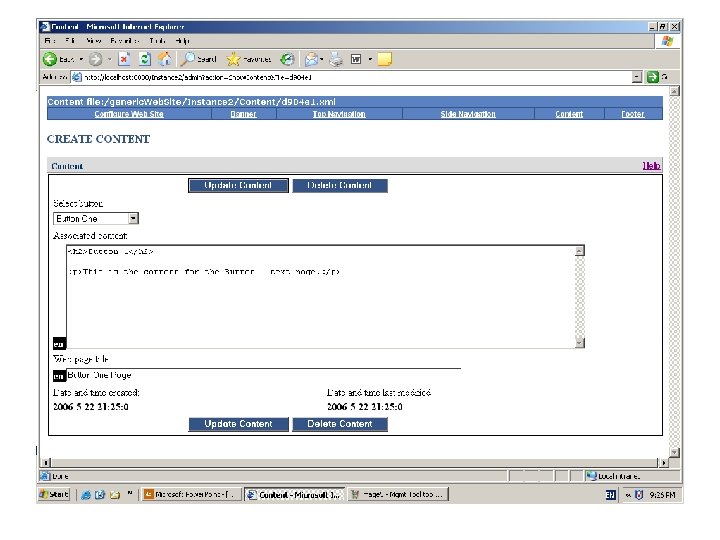Go to Top Navigation link
The image size is (720, 540).
coord(339,114)
